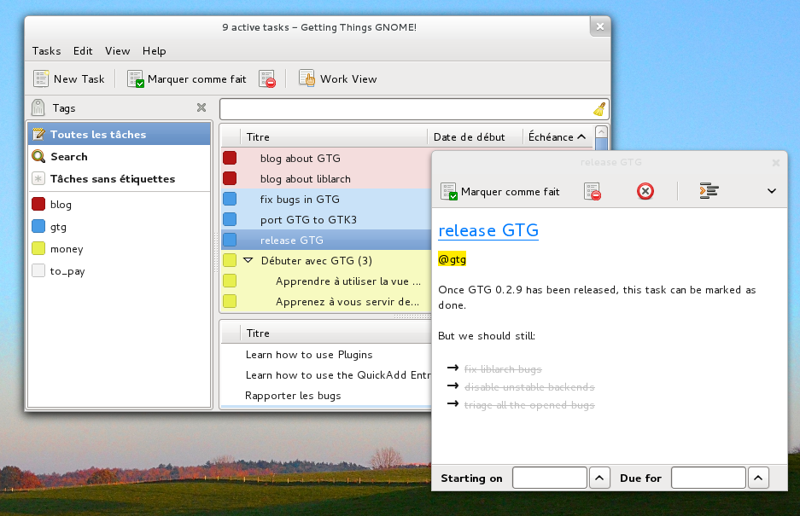Click the Due for date input field
The image size is (800, 516).
[708, 478]
